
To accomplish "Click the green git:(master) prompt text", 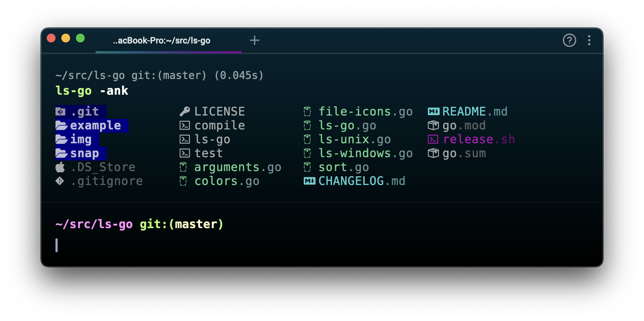I will [x=181, y=224].
